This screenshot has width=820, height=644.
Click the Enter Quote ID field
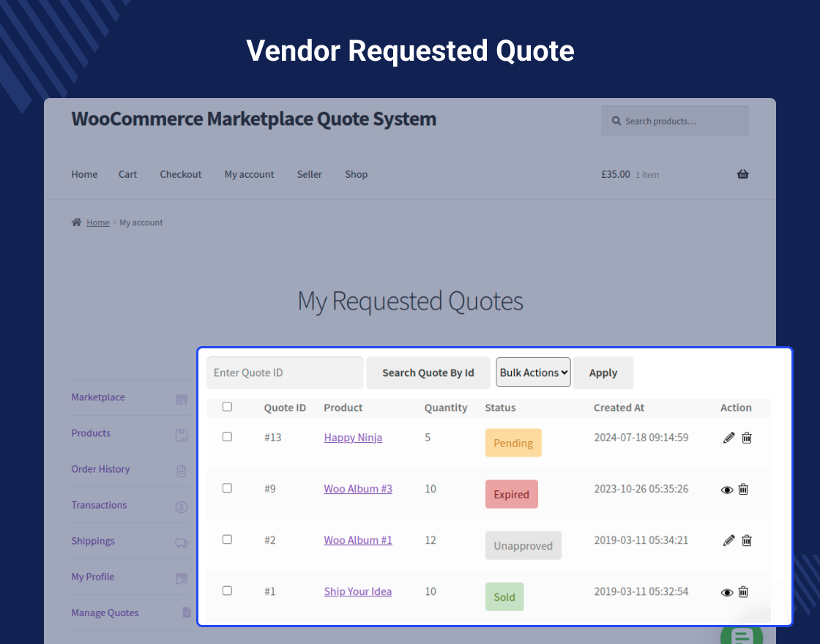coord(285,372)
